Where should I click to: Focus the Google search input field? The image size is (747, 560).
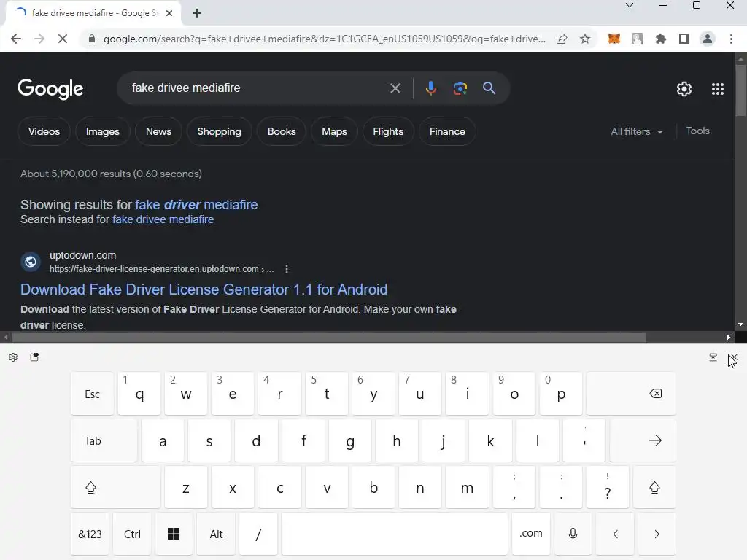[258, 88]
